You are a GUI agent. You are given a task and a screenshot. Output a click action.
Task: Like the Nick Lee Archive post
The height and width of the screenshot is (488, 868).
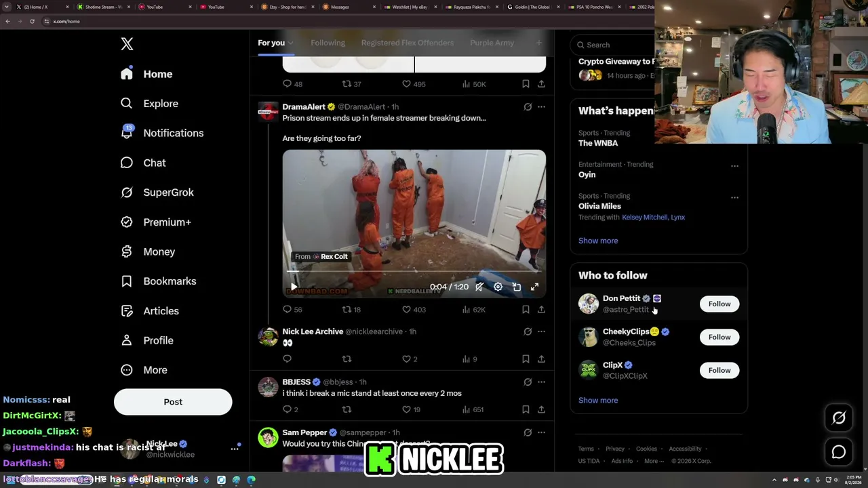406,359
